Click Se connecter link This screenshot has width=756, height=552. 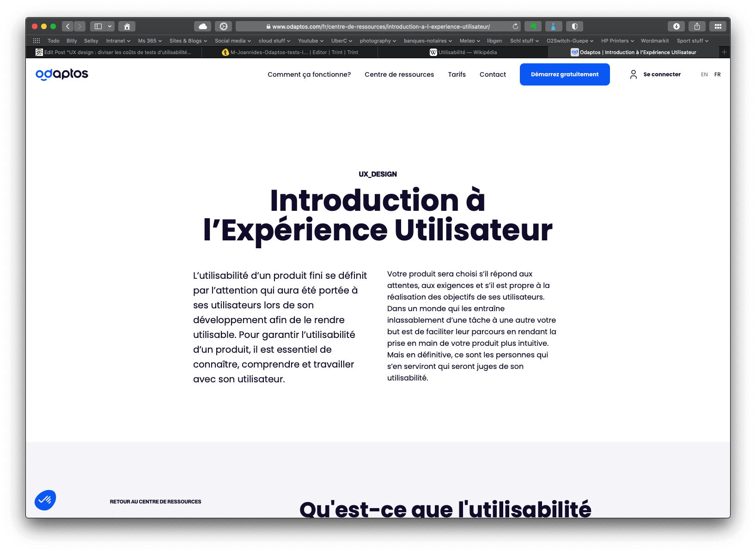point(662,74)
